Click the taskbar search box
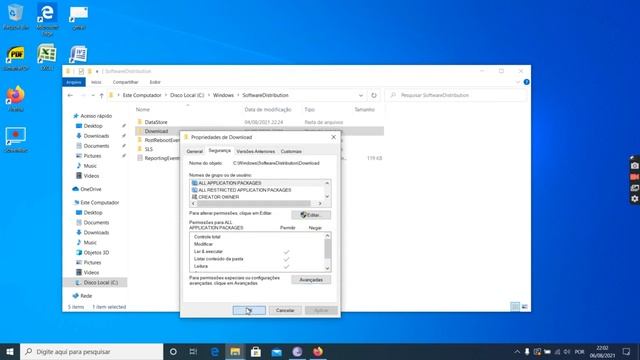The height and width of the screenshot is (360, 640). pos(91,351)
